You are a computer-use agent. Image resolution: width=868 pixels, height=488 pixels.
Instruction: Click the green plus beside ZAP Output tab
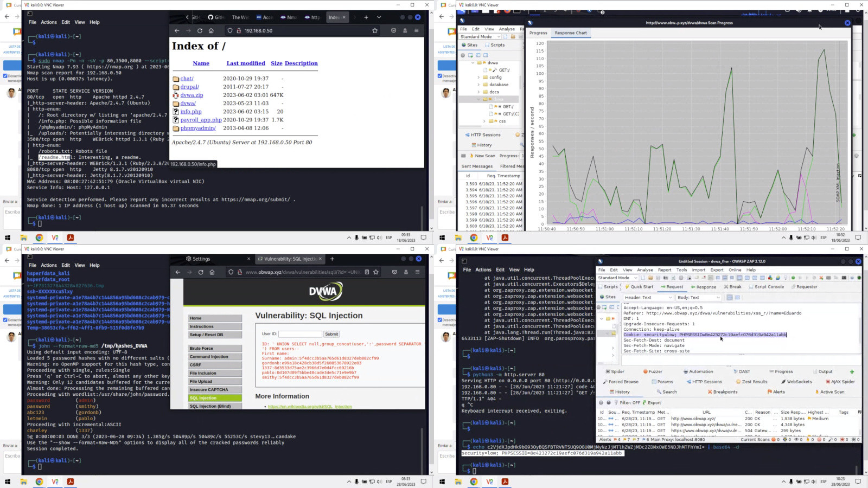coord(852,372)
